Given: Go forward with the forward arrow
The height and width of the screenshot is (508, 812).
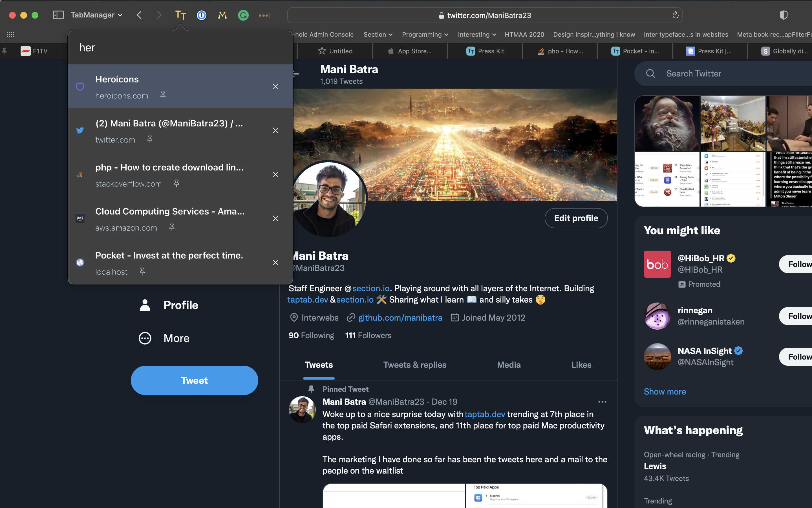Looking at the screenshot, I should 159,15.
